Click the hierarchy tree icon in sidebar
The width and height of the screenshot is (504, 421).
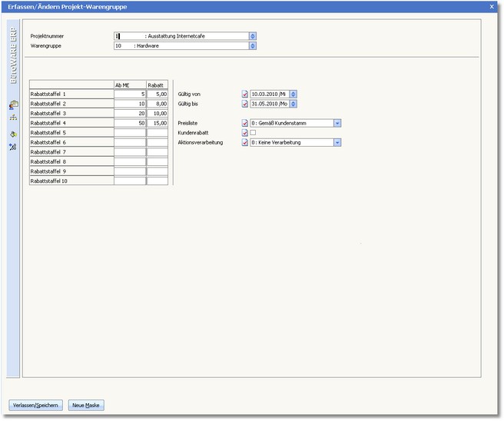13,118
